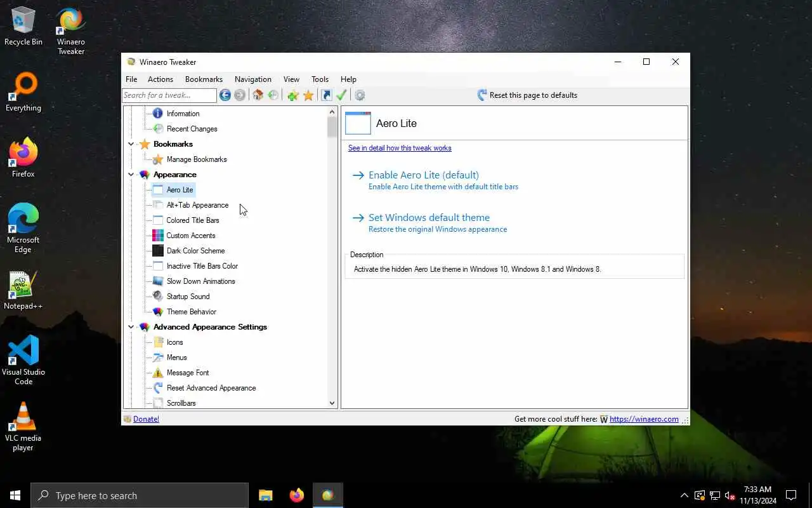812x508 pixels.
Task: Click Add bookmark green plus star icon
Action: click(x=292, y=95)
